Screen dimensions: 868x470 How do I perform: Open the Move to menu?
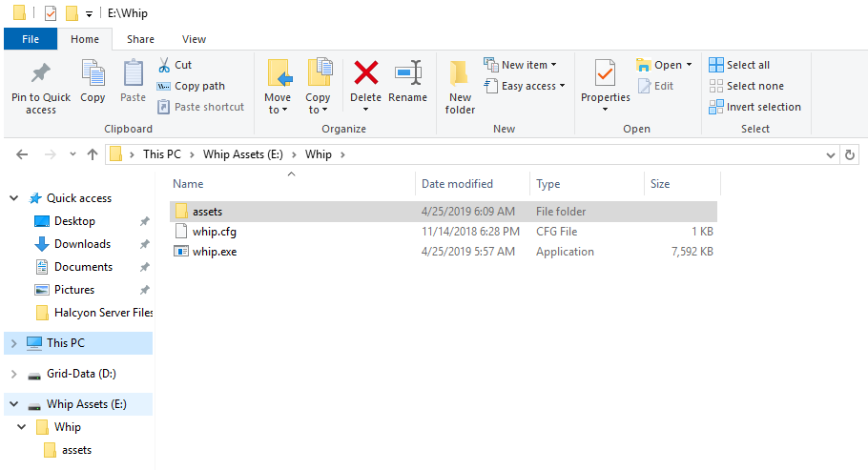(278, 87)
